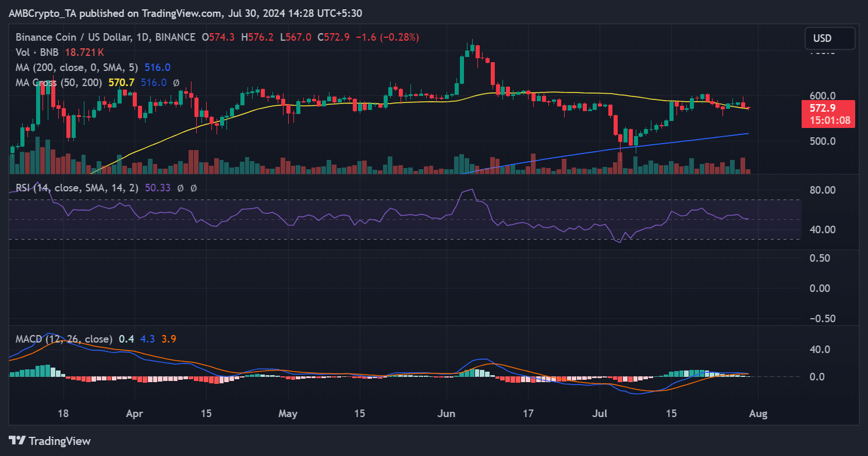Viewport: 868px width, 456px height.
Task: Click the 18 date label on the time axis
Action: point(63,414)
